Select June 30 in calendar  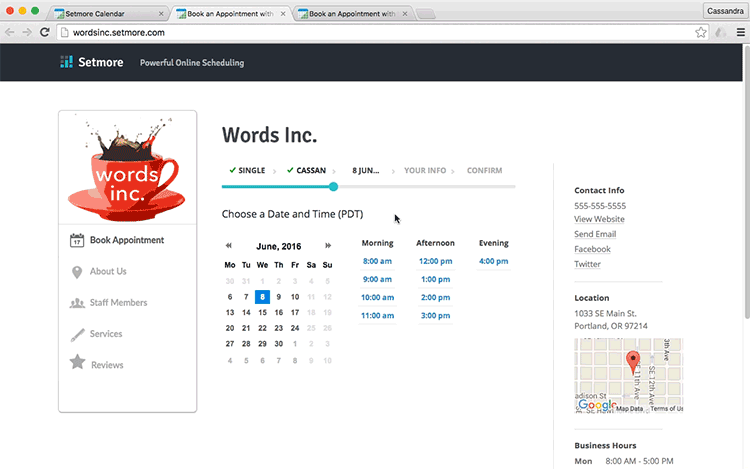(278, 344)
